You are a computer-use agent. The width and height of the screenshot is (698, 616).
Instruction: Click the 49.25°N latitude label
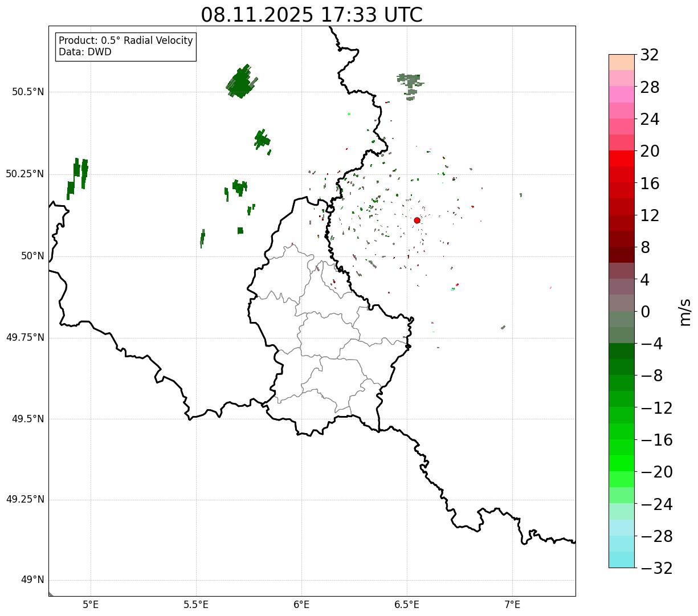(x=25, y=499)
